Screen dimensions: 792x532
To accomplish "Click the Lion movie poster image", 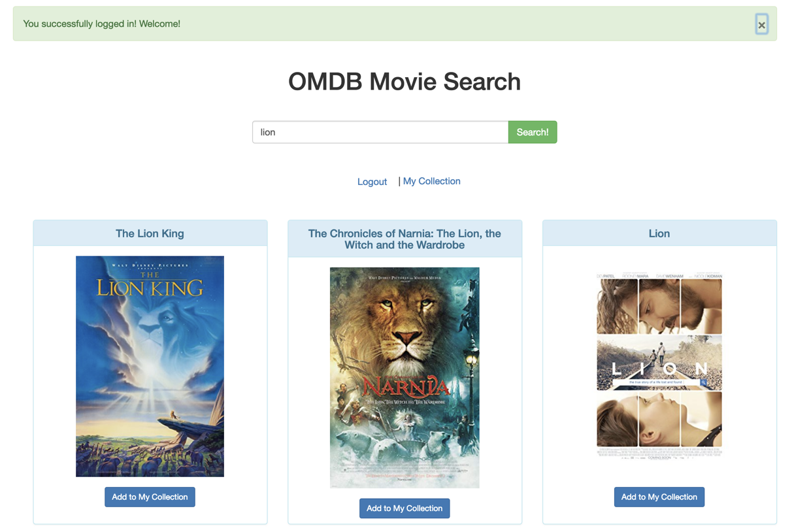I will click(659, 366).
